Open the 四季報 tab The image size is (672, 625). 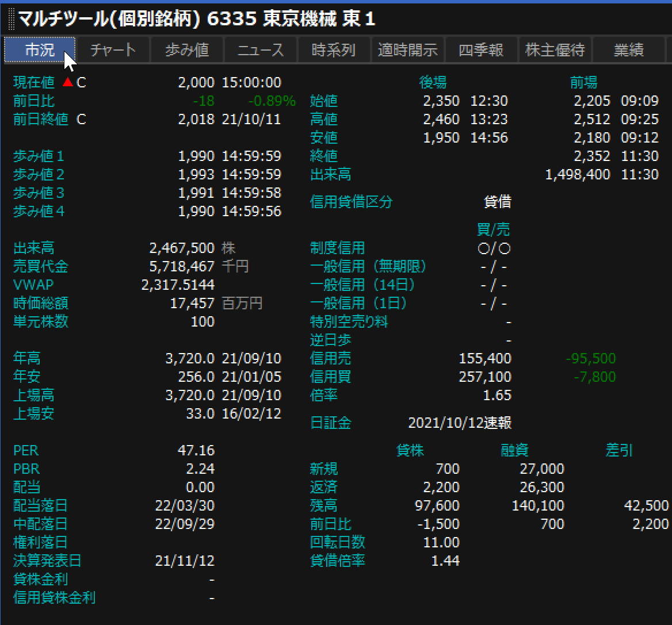pos(481,50)
